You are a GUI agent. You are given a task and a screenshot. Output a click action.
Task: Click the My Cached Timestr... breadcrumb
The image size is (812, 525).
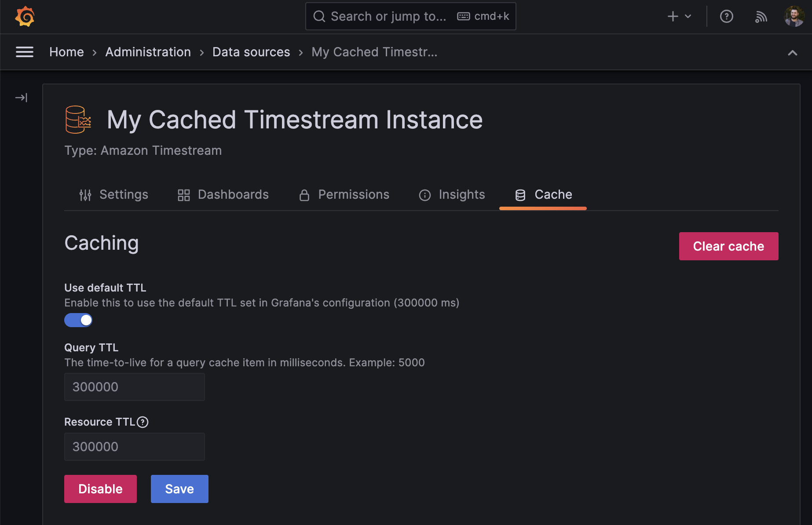tap(374, 52)
